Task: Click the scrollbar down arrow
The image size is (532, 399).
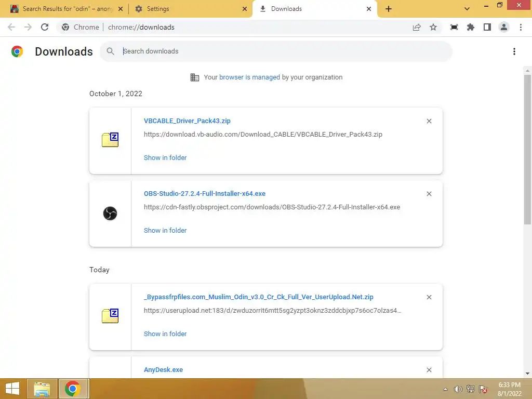Action: tap(527, 374)
